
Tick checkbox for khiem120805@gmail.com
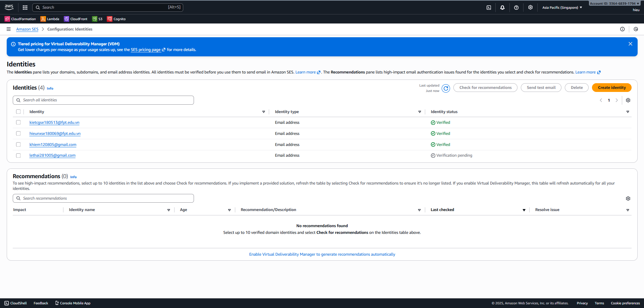coord(18,145)
